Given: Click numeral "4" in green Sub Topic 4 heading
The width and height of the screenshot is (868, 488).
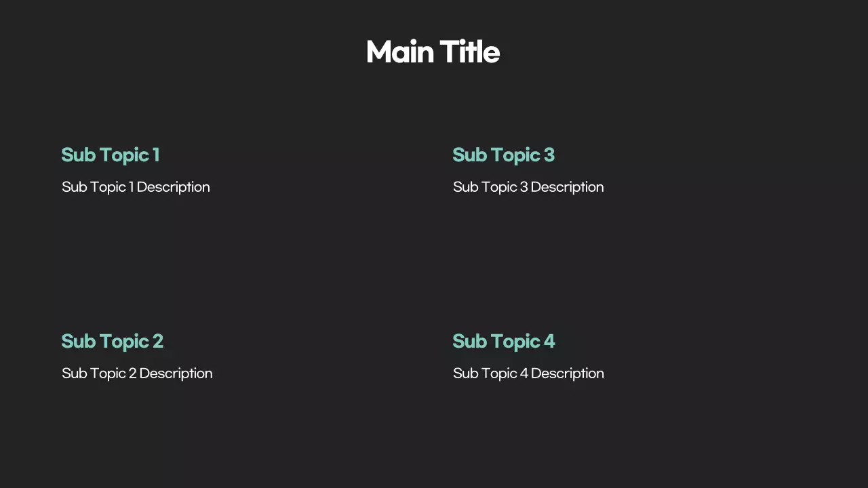Looking at the screenshot, I should (549, 342).
